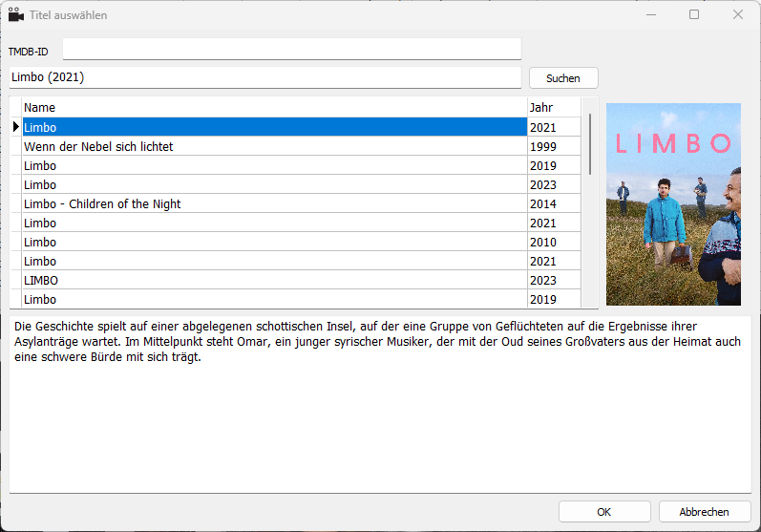Click the TMDB-ID label
This screenshot has width=761, height=532.
click(28, 52)
